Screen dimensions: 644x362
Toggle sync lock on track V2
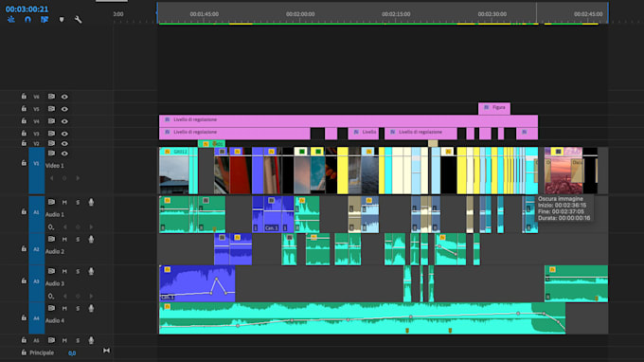point(51,143)
